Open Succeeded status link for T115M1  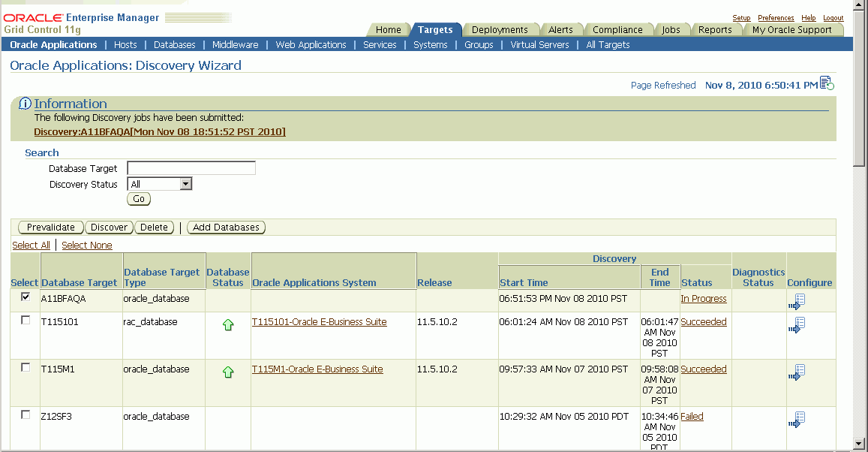click(704, 369)
